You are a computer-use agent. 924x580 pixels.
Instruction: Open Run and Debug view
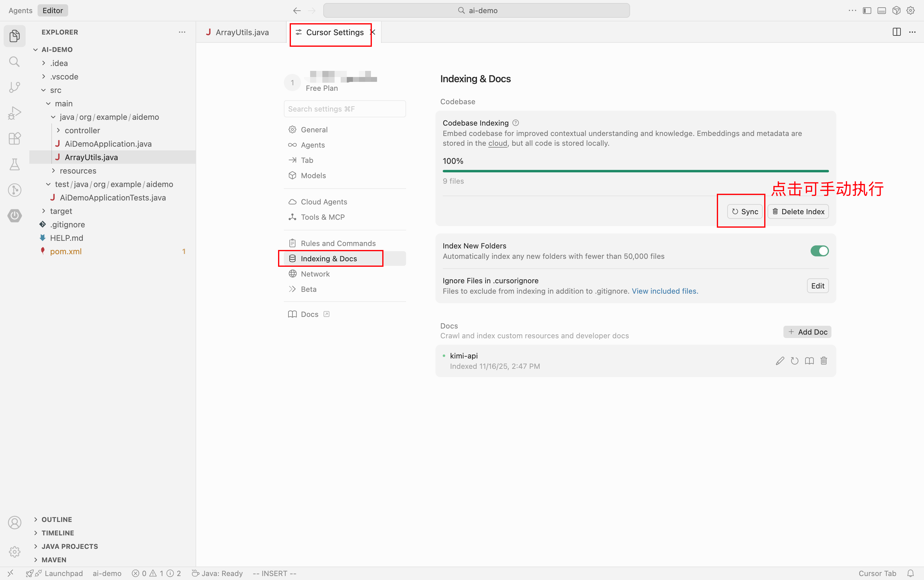tap(15, 113)
